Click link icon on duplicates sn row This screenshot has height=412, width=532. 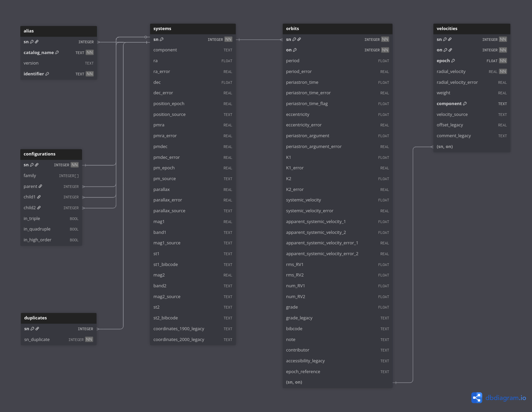click(x=37, y=329)
